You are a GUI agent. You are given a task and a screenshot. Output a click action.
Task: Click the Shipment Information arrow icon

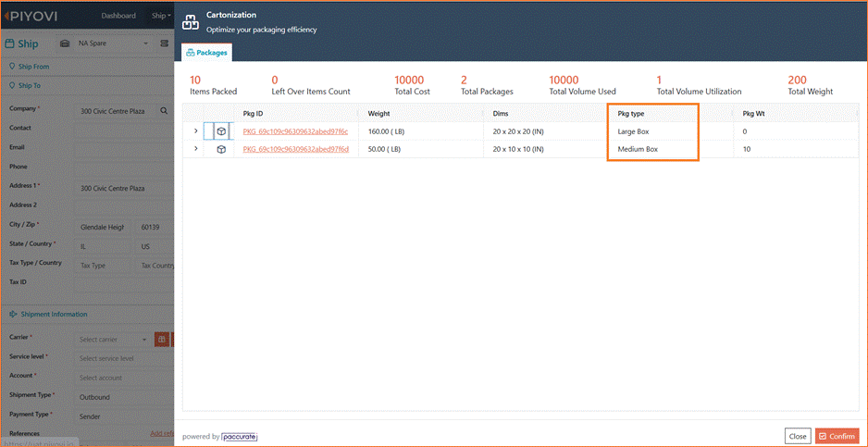pyautogui.click(x=13, y=314)
